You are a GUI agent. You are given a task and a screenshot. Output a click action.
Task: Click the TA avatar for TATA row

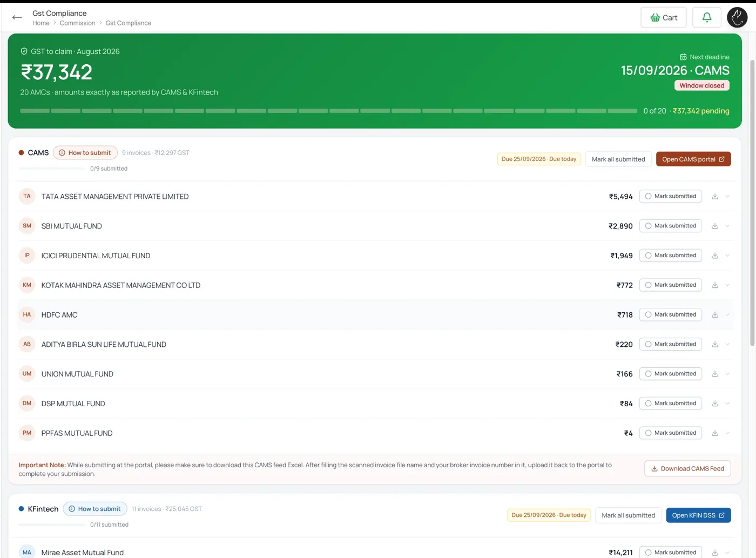27,196
